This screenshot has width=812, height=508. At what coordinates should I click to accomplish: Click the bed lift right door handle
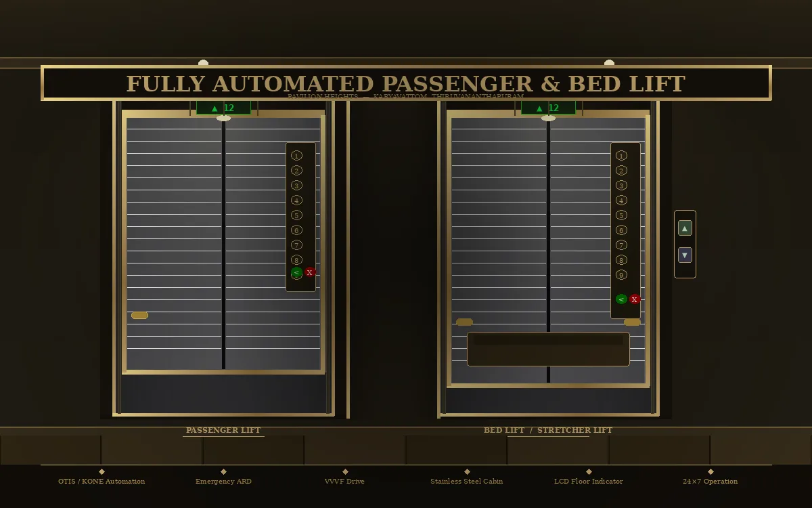(632, 322)
